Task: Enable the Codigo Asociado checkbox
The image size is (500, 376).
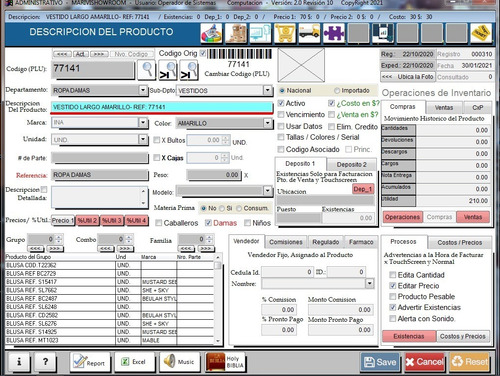Action: (281, 149)
